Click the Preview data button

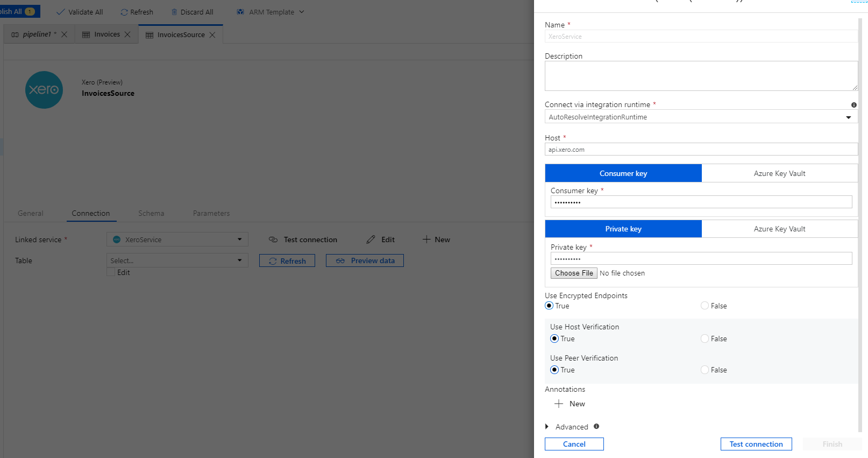coord(365,260)
